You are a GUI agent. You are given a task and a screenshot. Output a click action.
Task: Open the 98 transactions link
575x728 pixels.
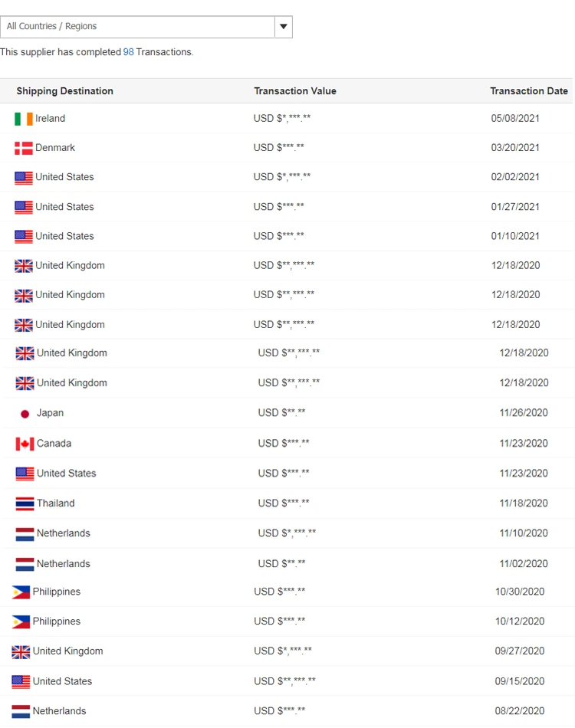point(128,52)
